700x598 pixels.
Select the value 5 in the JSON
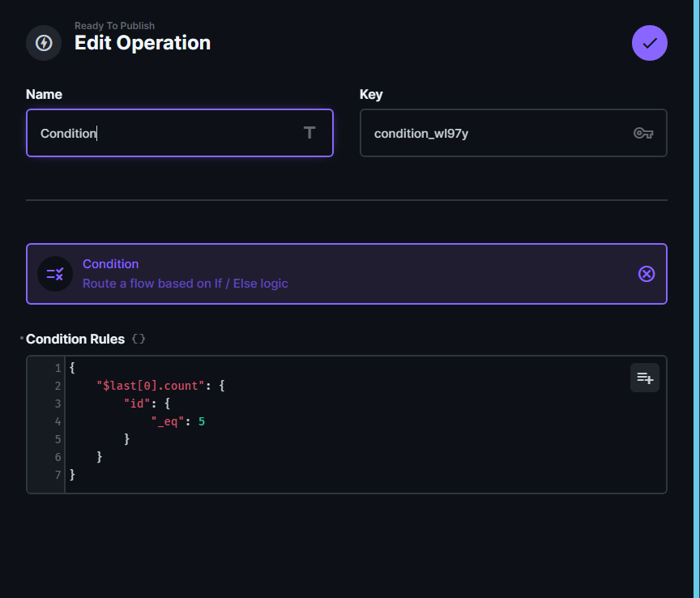click(202, 421)
